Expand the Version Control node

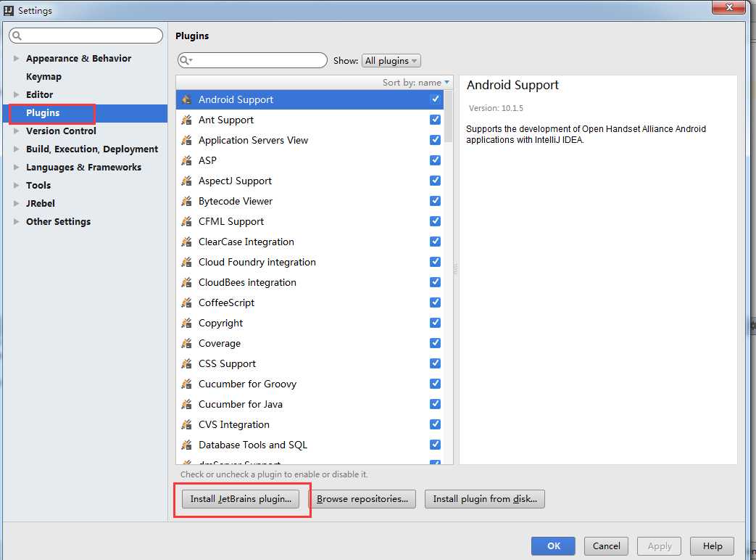coord(17,131)
